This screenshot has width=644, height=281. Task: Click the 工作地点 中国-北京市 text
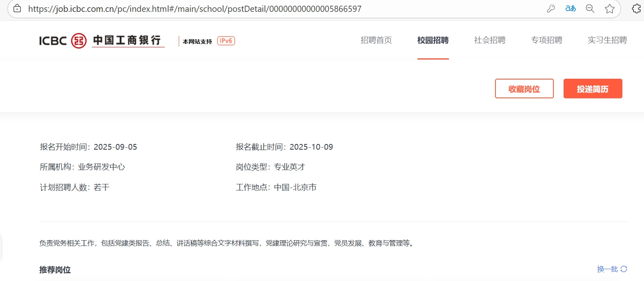[276, 187]
